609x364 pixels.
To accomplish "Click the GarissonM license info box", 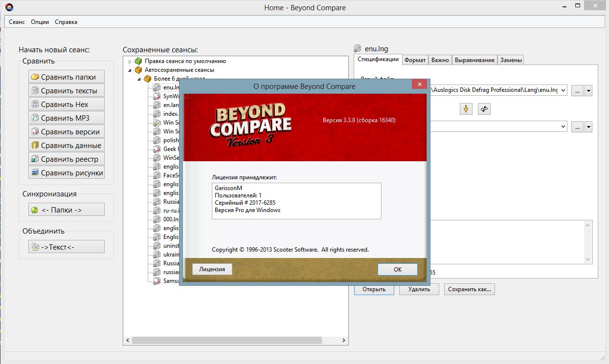I will (296, 201).
